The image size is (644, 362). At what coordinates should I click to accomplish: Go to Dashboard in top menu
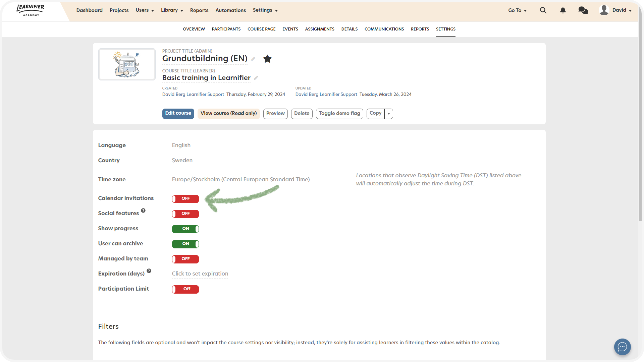tap(89, 10)
